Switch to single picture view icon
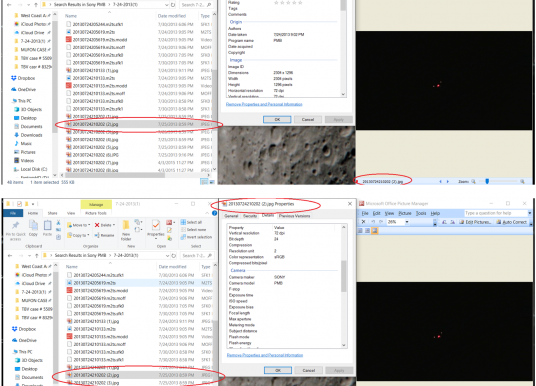The width and height of the screenshot is (536, 386). [375, 231]
